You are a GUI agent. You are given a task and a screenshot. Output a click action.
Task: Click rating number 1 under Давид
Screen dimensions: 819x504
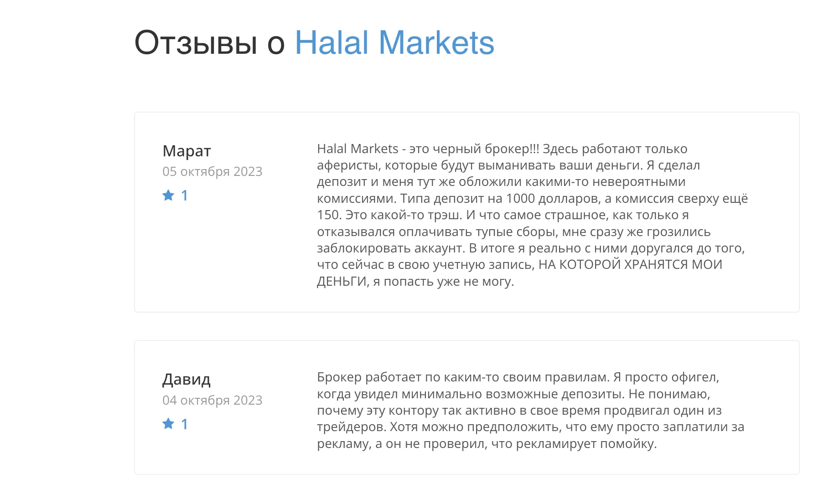click(184, 424)
